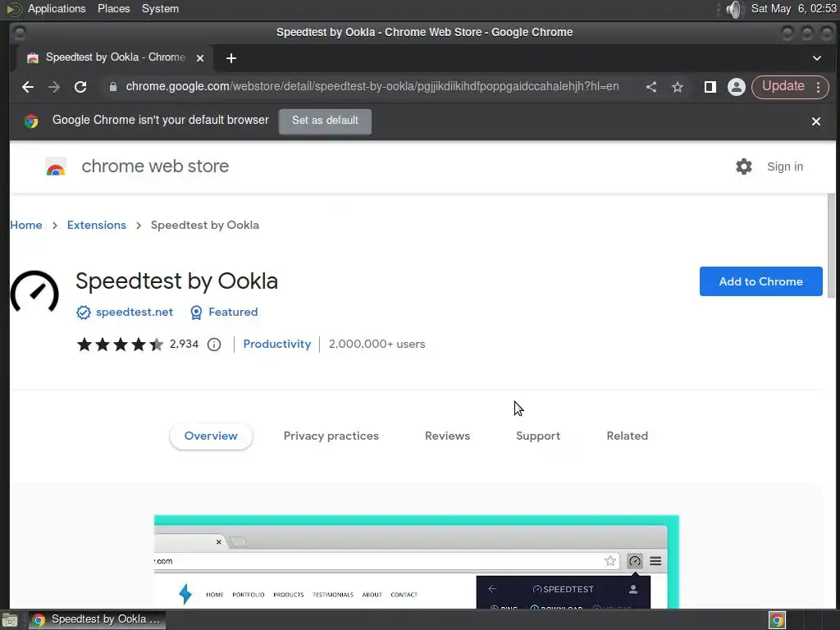Open the side panel icon
The height and width of the screenshot is (630, 840).
[x=710, y=87]
